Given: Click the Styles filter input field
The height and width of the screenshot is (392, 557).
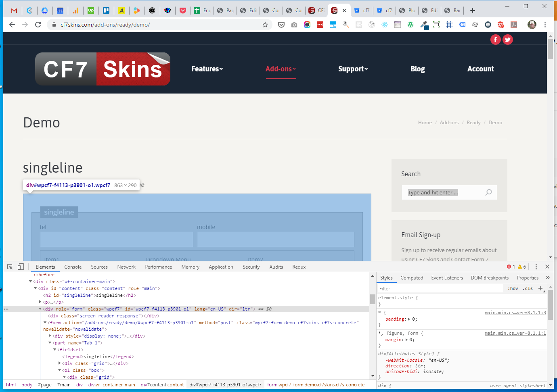Looking at the screenshot, I should coord(440,289).
